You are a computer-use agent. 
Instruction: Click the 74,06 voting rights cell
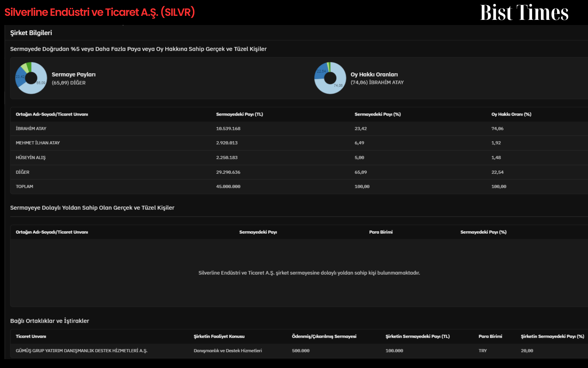point(498,128)
